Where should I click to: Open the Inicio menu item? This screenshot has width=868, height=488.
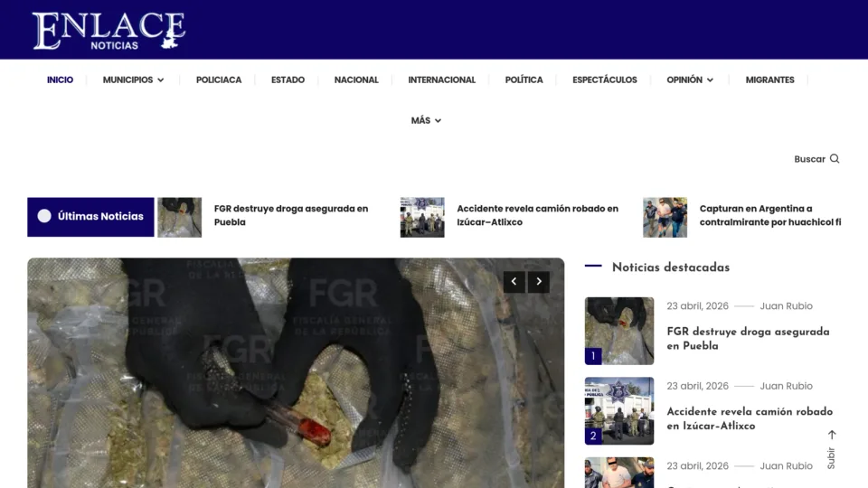click(x=60, y=80)
